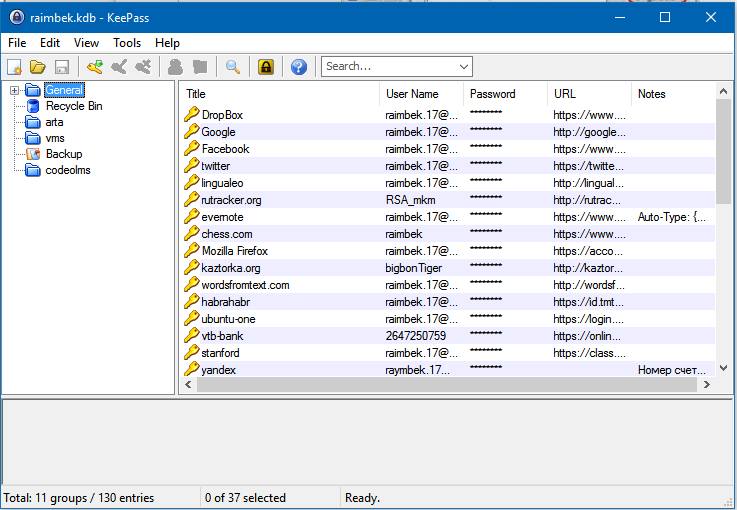Click the URL column header
The image size is (737, 510).
pyautogui.click(x=565, y=94)
